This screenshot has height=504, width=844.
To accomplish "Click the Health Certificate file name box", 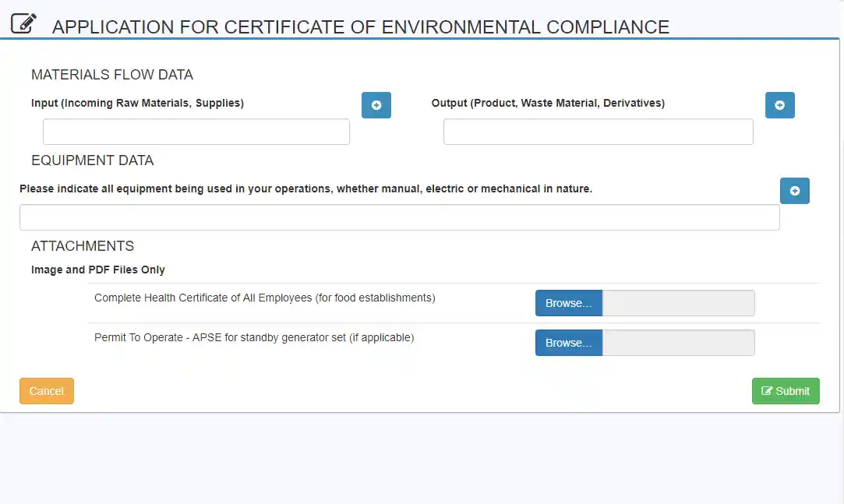I will pyautogui.click(x=679, y=303).
